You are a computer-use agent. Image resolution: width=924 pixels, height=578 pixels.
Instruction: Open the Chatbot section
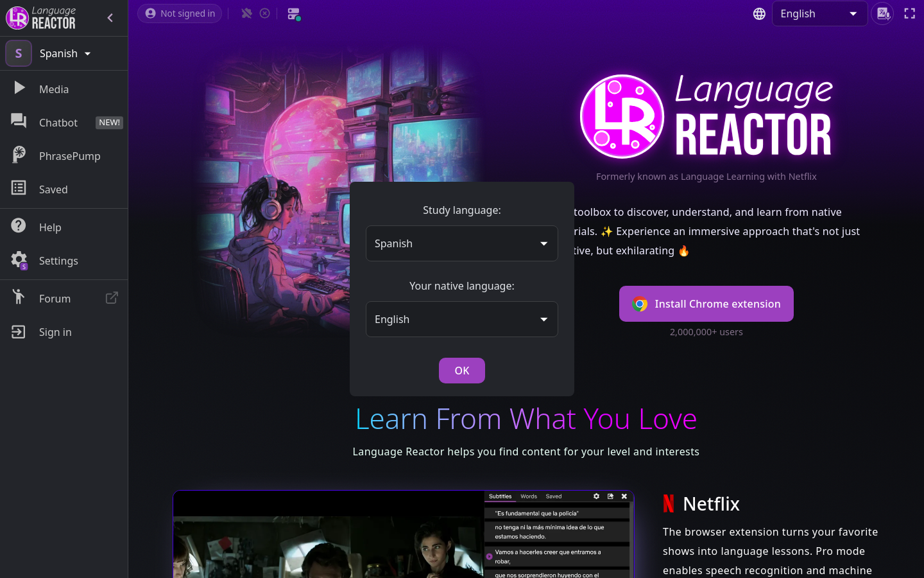click(64, 123)
